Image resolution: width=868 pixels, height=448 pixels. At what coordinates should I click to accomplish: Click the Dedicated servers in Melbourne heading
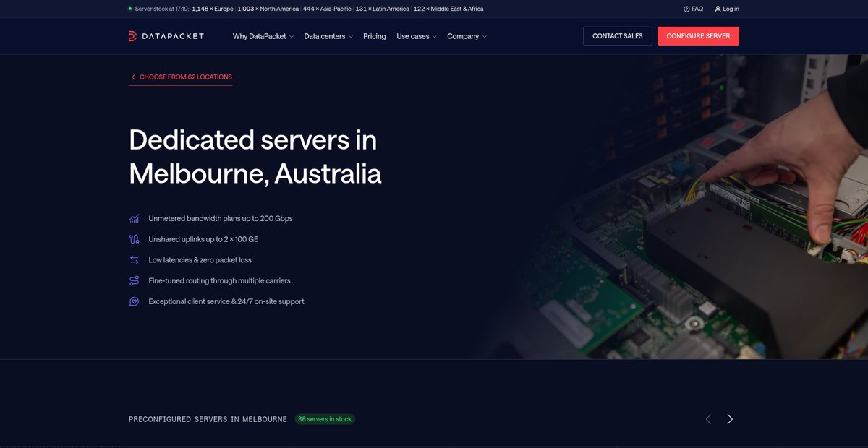255,157
